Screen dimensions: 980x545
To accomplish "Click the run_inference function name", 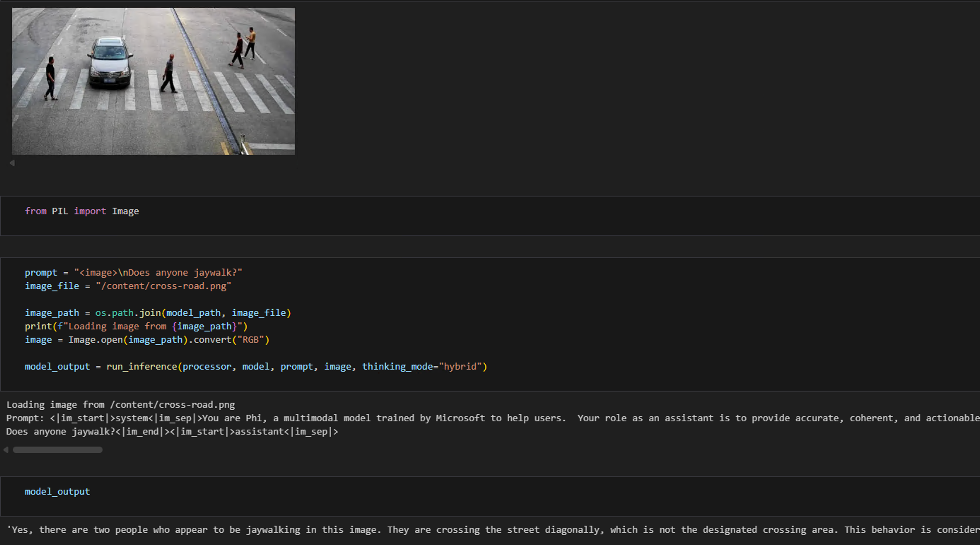I will coord(141,367).
